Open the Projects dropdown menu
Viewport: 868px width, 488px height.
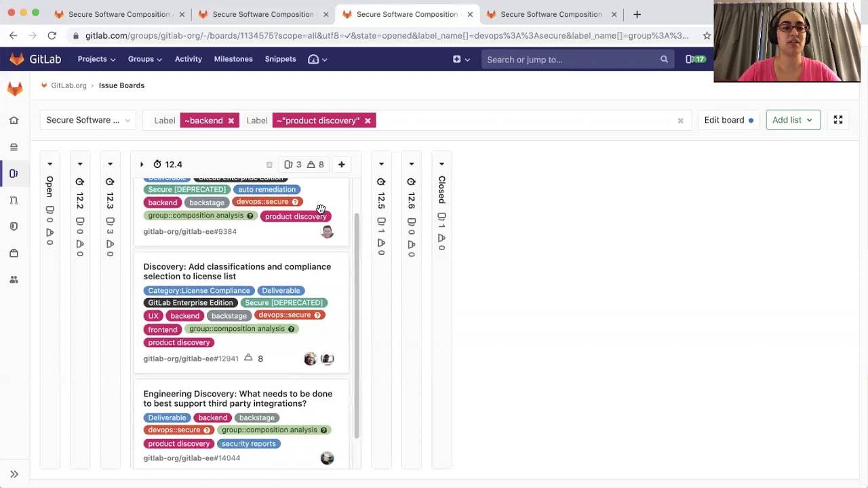coord(96,59)
